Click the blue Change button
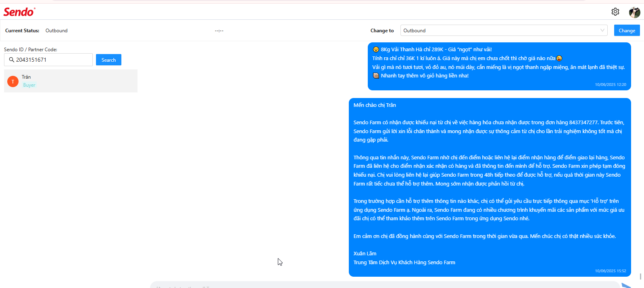Image resolution: width=644 pixels, height=288 pixels. [x=627, y=30]
